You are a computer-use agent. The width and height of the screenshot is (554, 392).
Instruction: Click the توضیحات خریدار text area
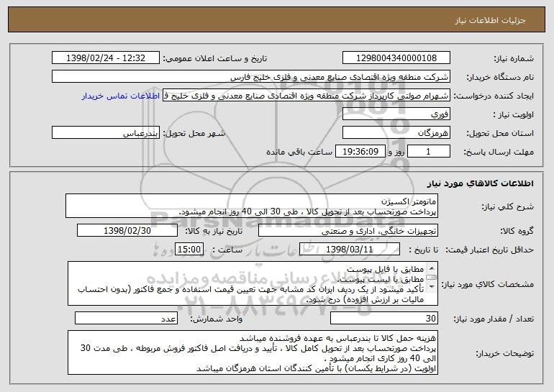253,352
